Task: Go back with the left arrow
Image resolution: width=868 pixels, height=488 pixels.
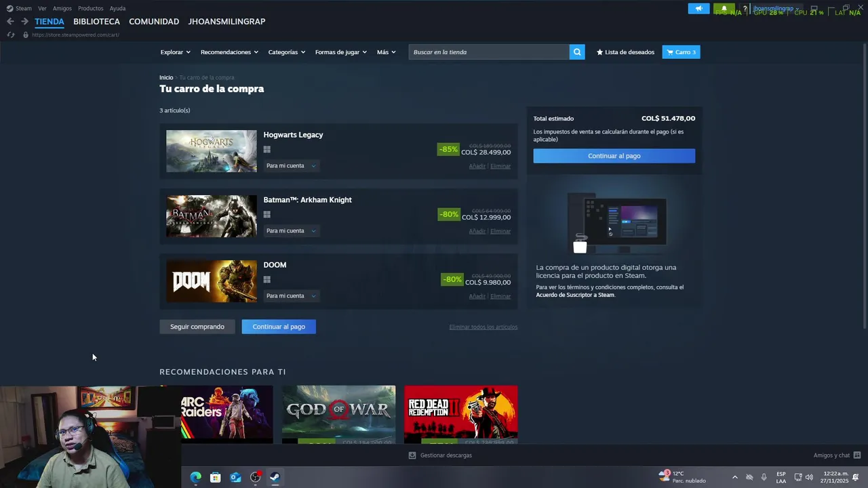Action: [10, 22]
